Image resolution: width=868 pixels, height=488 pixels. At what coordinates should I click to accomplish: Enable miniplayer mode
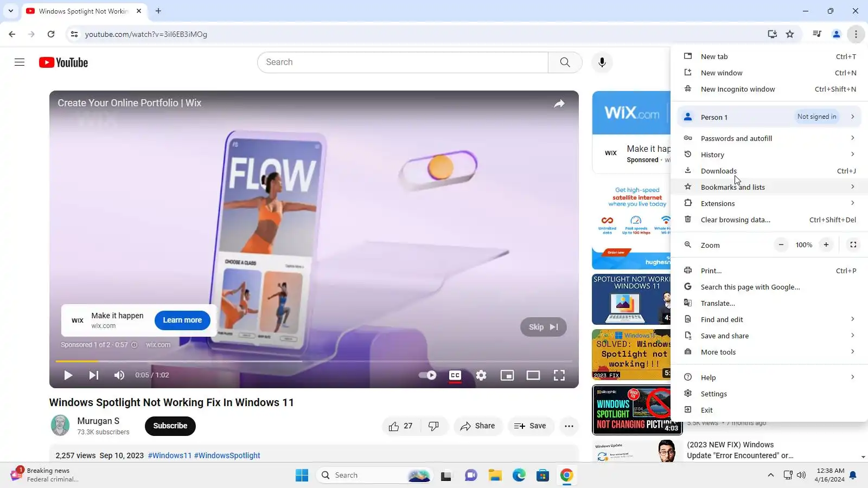coord(507,375)
